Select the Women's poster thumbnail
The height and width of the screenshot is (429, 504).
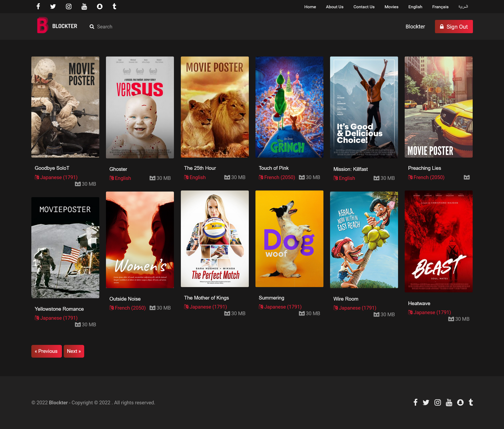click(x=140, y=240)
